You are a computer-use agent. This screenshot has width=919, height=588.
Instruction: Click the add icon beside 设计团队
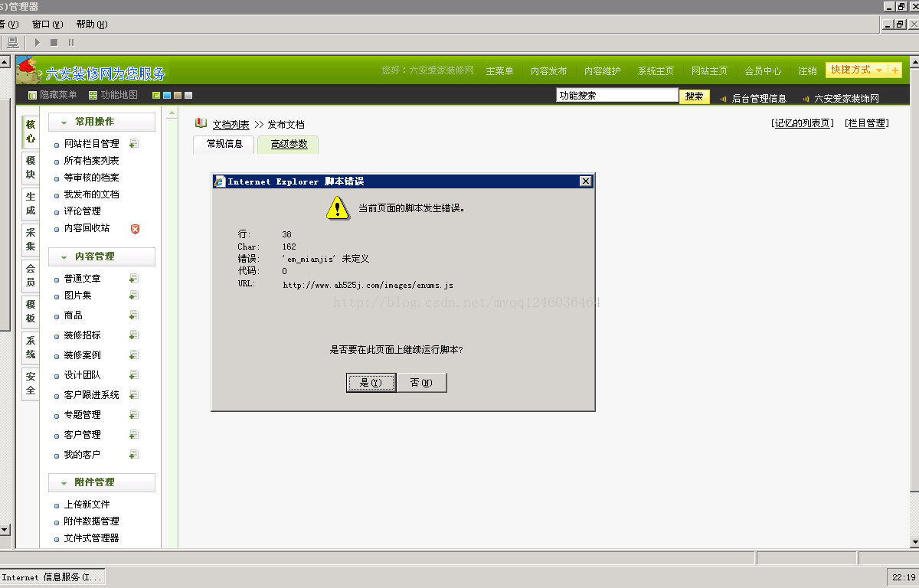click(x=134, y=374)
